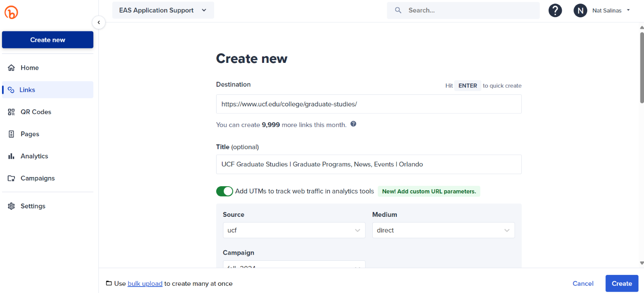The width and height of the screenshot is (644, 293).
Task: Click the Create new sidebar button
Action: pos(47,40)
